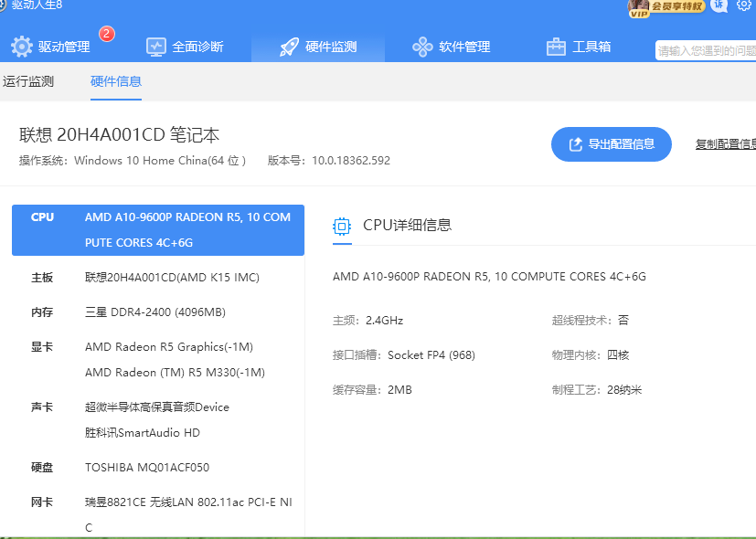
Task: Click the CPU详细信息 heading
Action: (x=407, y=225)
